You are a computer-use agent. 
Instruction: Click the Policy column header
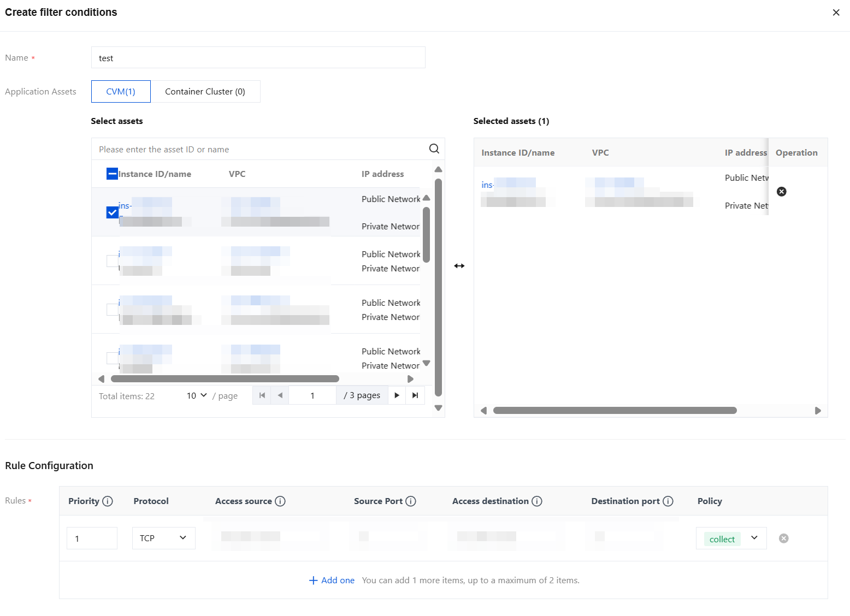(710, 501)
